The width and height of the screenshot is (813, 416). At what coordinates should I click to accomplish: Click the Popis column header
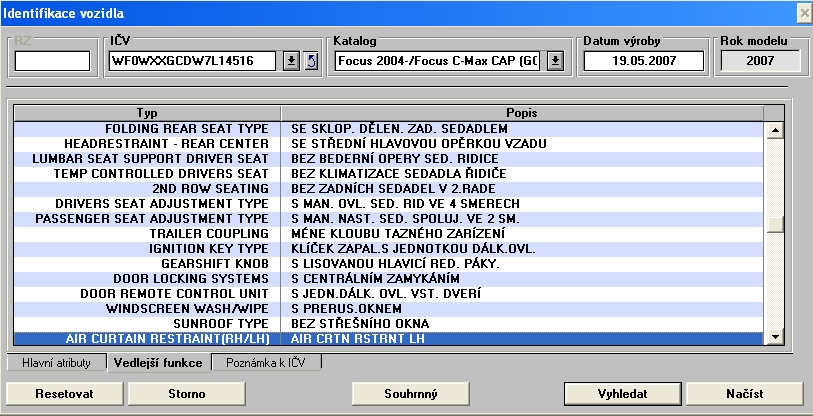point(523,112)
